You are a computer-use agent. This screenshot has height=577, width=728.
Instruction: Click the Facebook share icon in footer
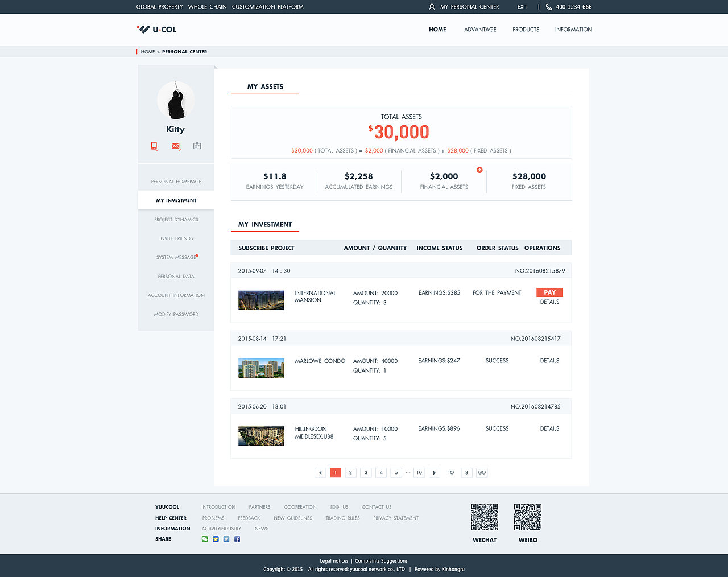[237, 539]
